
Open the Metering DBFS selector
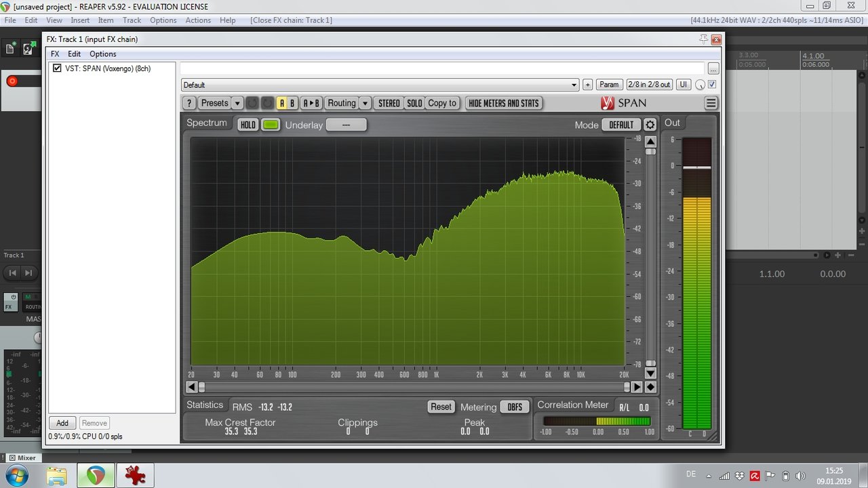515,407
